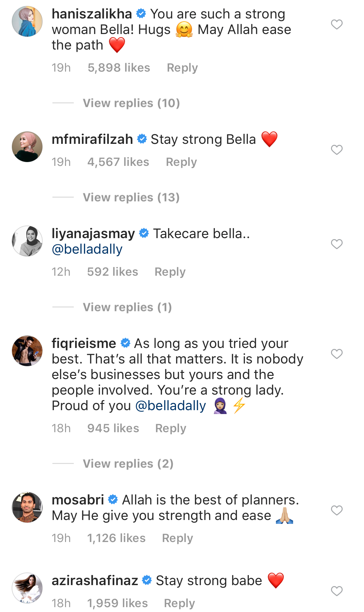
Task: Open mosabri's profile avatar
Action: 27,507
